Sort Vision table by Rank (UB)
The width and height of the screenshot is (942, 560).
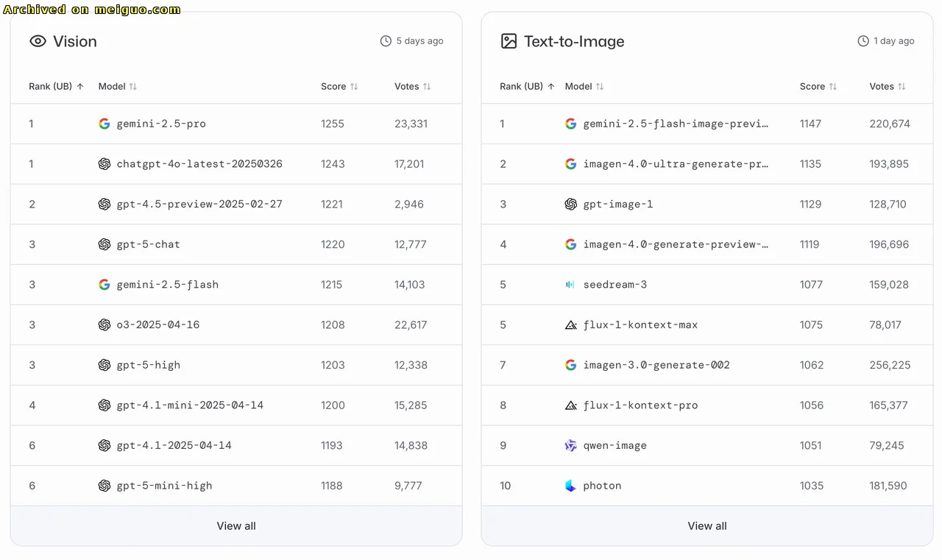[57, 86]
